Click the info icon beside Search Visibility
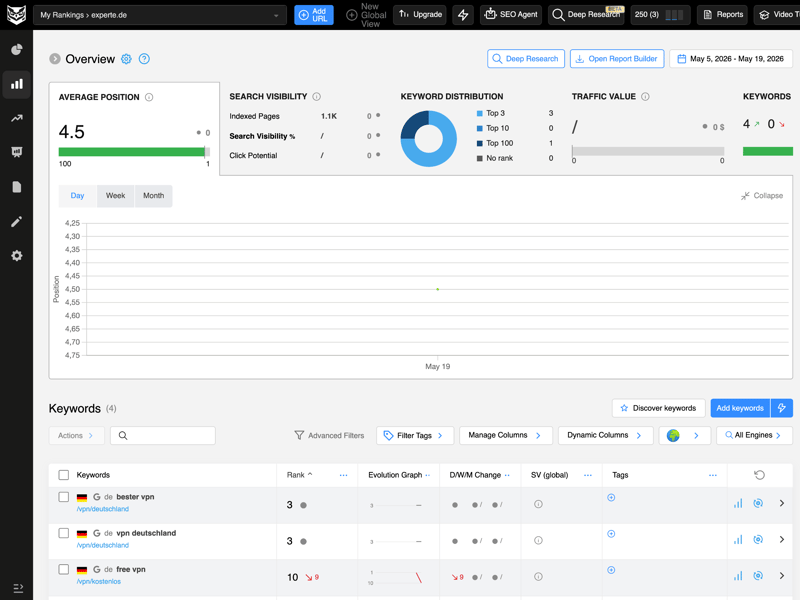Viewport: 800px width, 600px height. click(316, 96)
